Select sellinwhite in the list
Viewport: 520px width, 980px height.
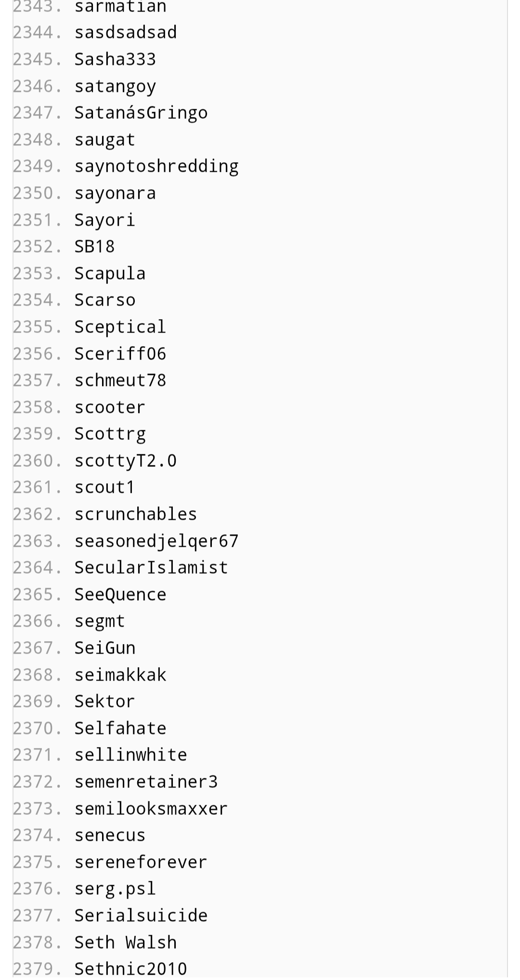pyautogui.click(x=130, y=755)
